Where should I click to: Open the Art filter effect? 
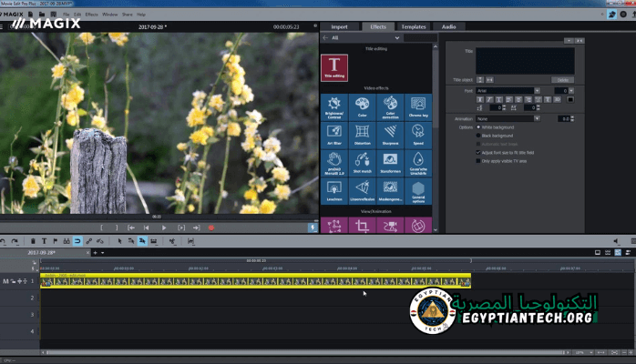coord(334,136)
